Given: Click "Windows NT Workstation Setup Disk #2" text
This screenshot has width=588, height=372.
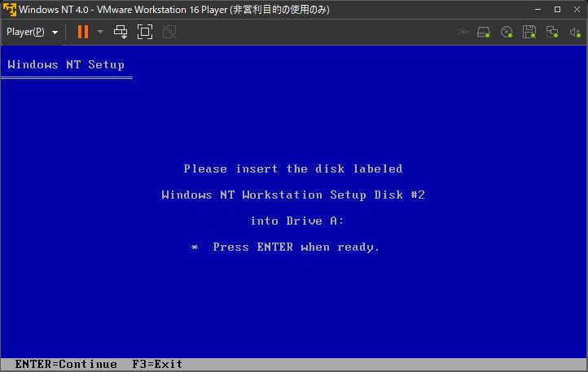Looking at the screenshot, I should point(293,195).
